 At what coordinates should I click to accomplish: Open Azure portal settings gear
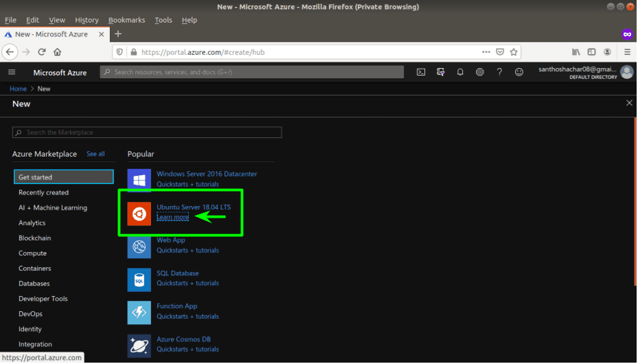[480, 72]
